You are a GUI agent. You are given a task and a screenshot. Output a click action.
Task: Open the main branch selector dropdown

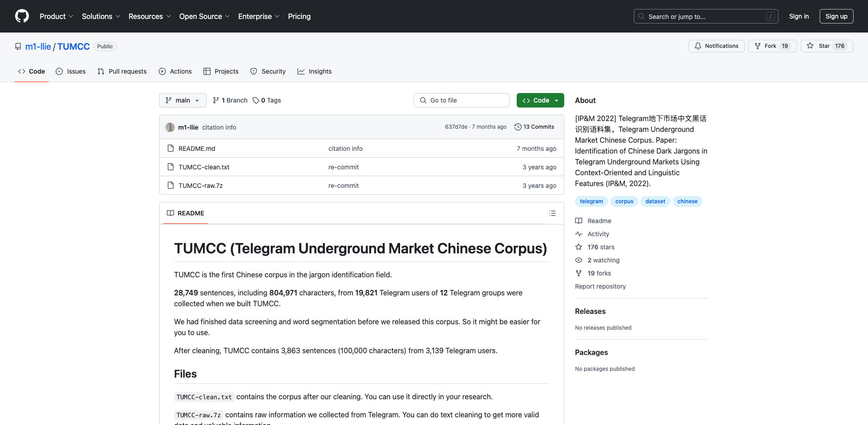[183, 100]
